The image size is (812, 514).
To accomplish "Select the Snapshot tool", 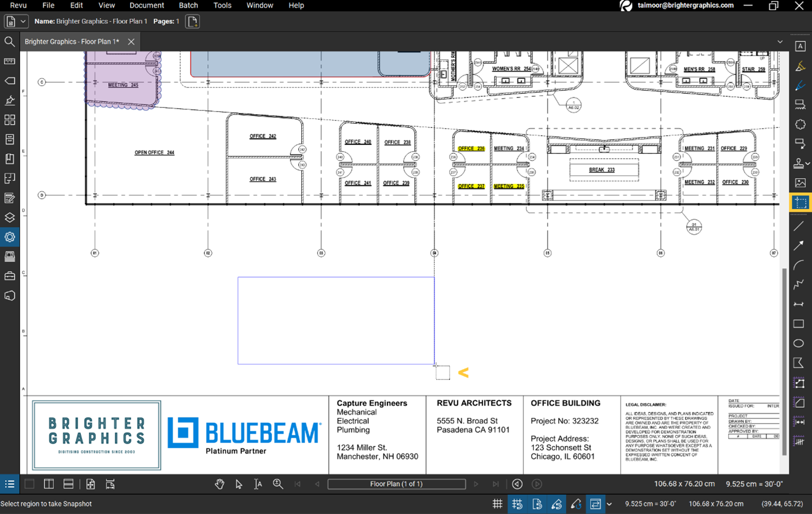I will pos(800,202).
